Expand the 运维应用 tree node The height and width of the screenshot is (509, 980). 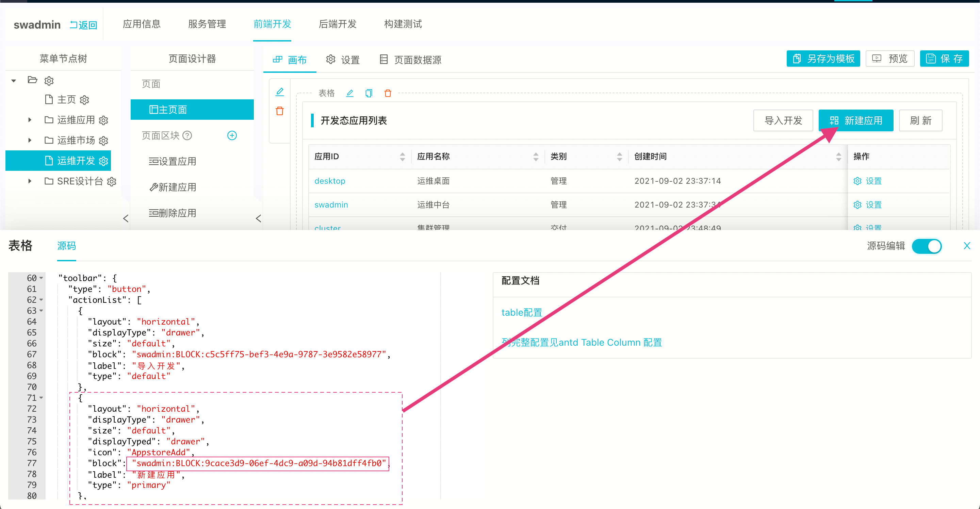[x=30, y=120]
